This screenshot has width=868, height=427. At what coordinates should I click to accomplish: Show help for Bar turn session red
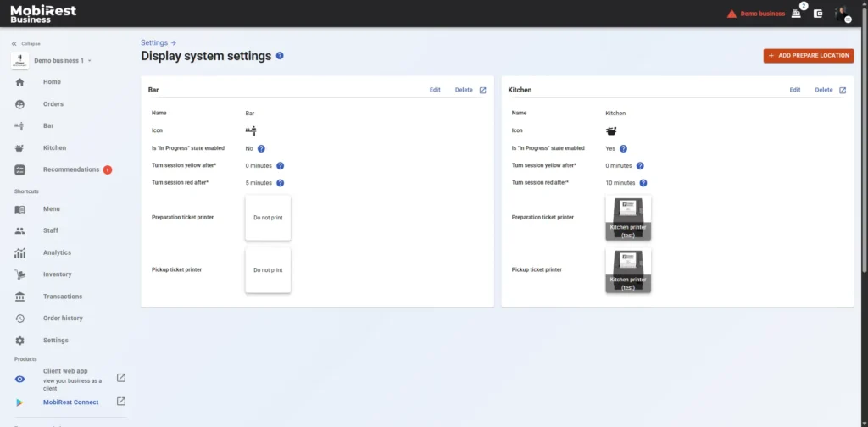tap(280, 182)
